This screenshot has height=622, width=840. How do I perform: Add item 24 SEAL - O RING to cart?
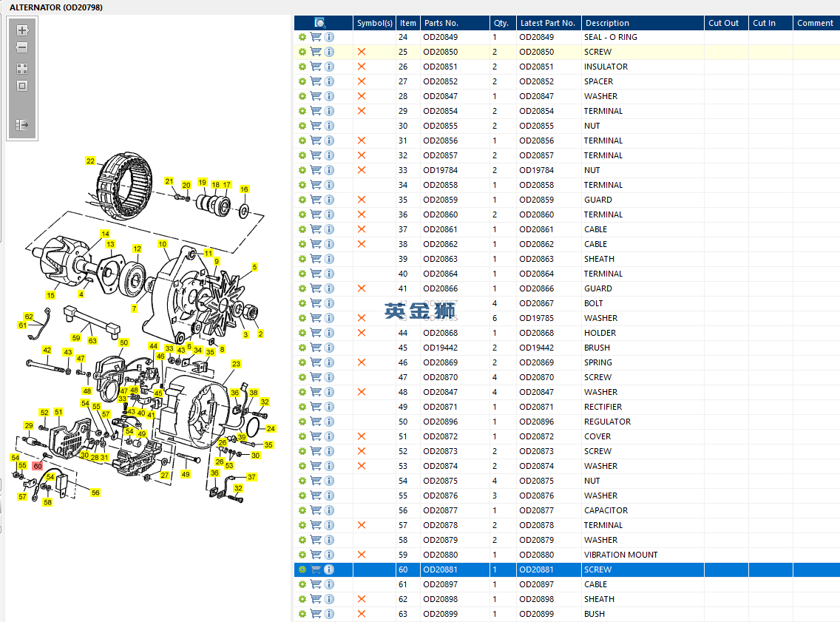pos(316,37)
